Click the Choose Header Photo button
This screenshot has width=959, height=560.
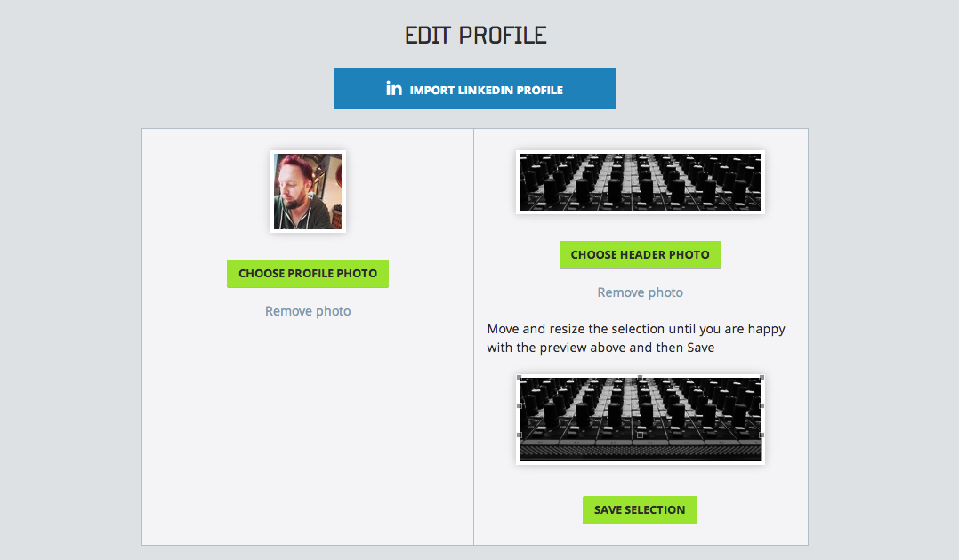640,255
